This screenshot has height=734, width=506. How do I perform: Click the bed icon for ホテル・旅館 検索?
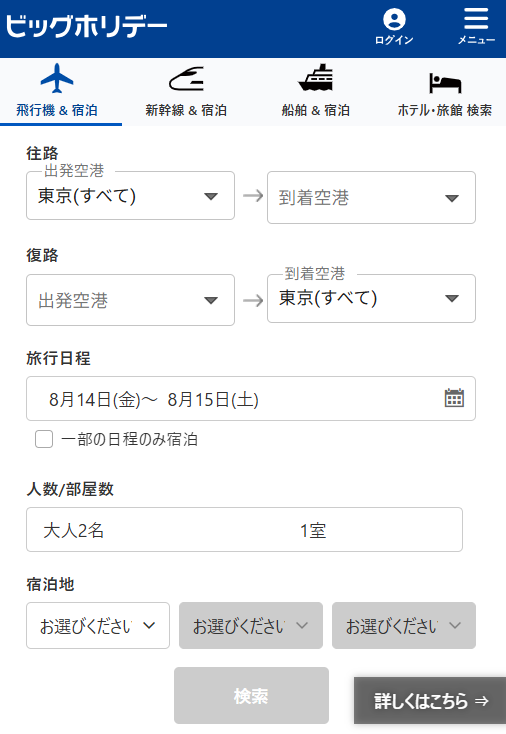tap(445, 83)
